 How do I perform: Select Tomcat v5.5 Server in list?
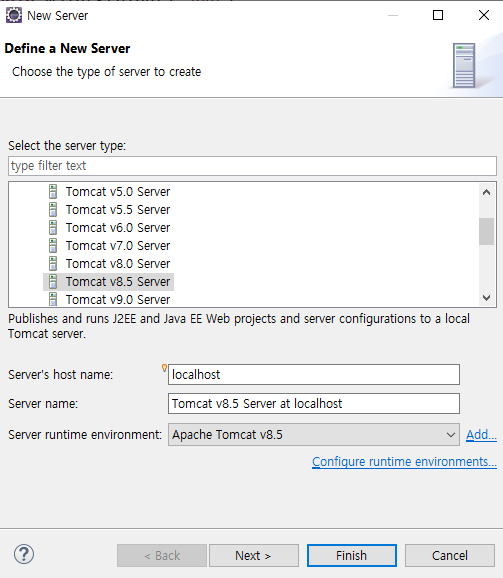click(118, 210)
